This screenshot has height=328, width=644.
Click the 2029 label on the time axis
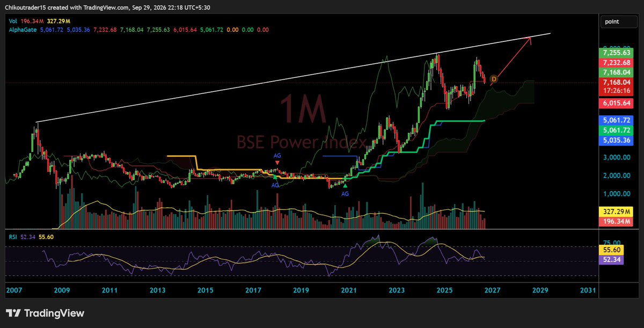coord(540,290)
